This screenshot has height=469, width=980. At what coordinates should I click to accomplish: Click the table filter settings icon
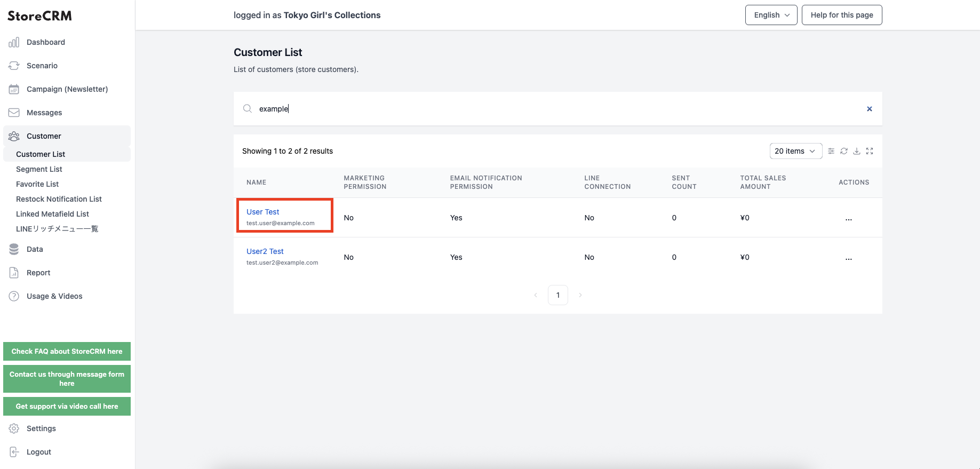coord(831,151)
